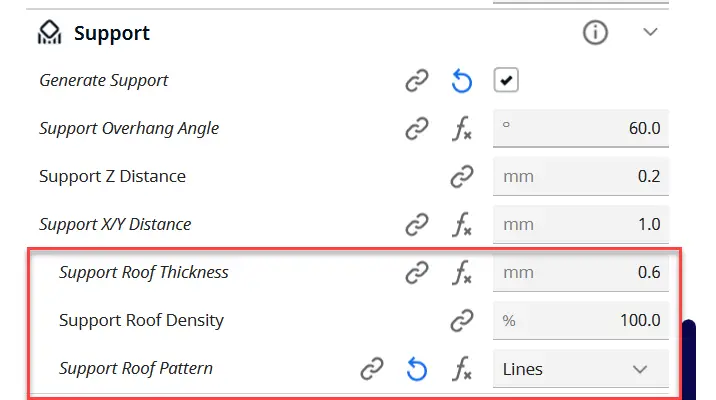Click fx icon for Support Roof Thickness

tap(462, 272)
